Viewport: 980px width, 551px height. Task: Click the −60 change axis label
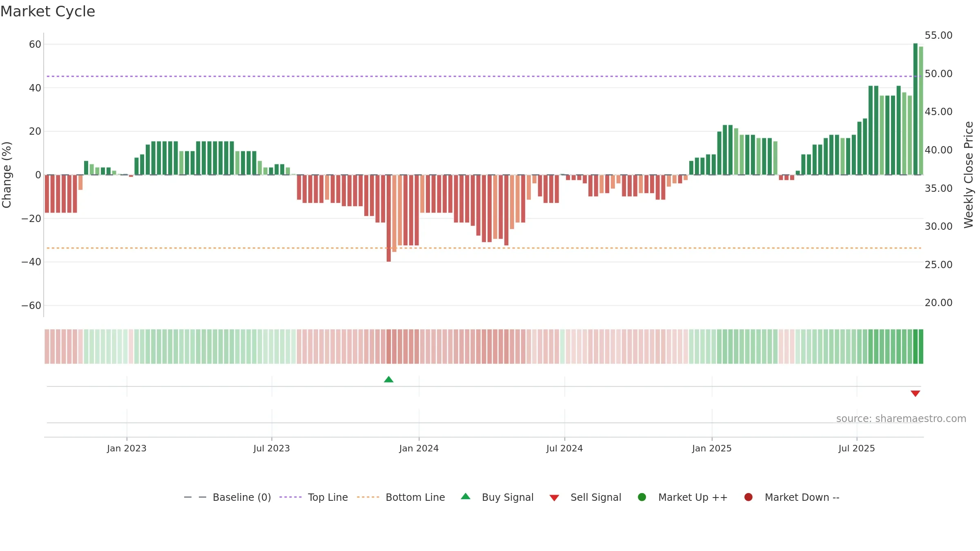(x=31, y=306)
